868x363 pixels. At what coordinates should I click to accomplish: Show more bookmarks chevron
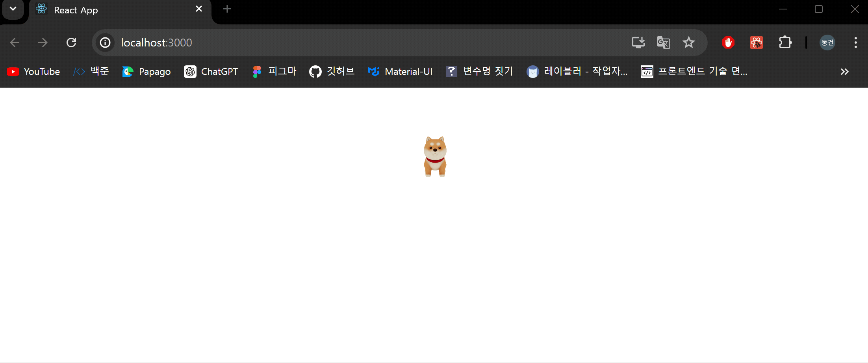(x=844, y=72)
